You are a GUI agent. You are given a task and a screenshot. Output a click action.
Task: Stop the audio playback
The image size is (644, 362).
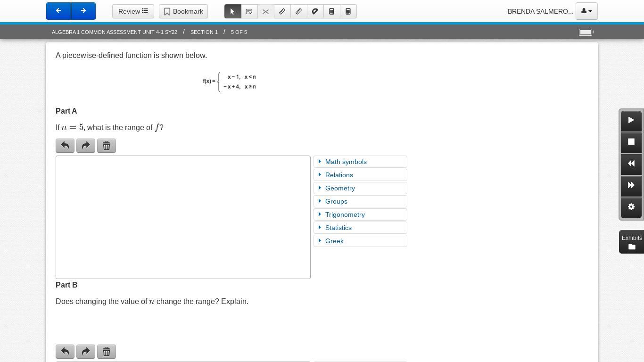point(631,142)
